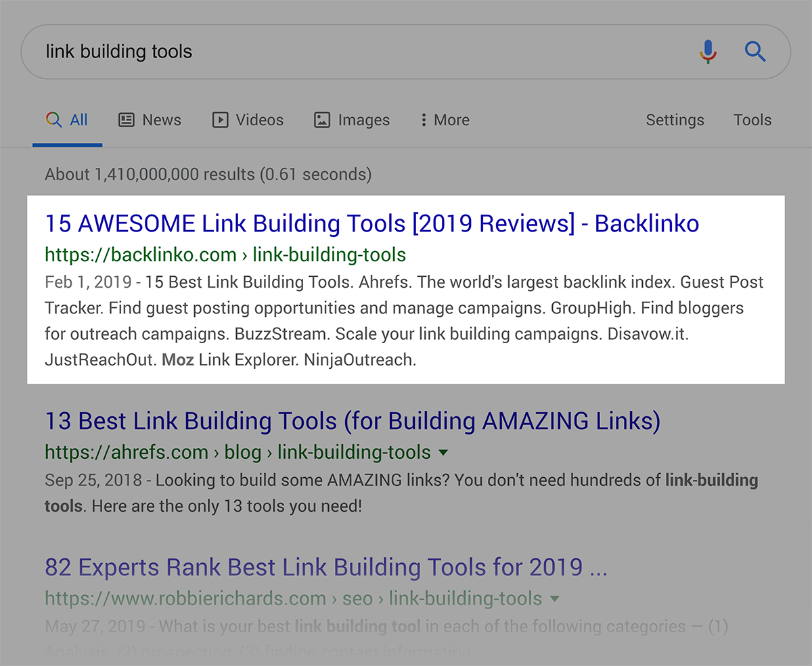Click the Images tab picture icon
Image resolution: width=812 pixels, height=666 pixels.
(x=322, y=120)
